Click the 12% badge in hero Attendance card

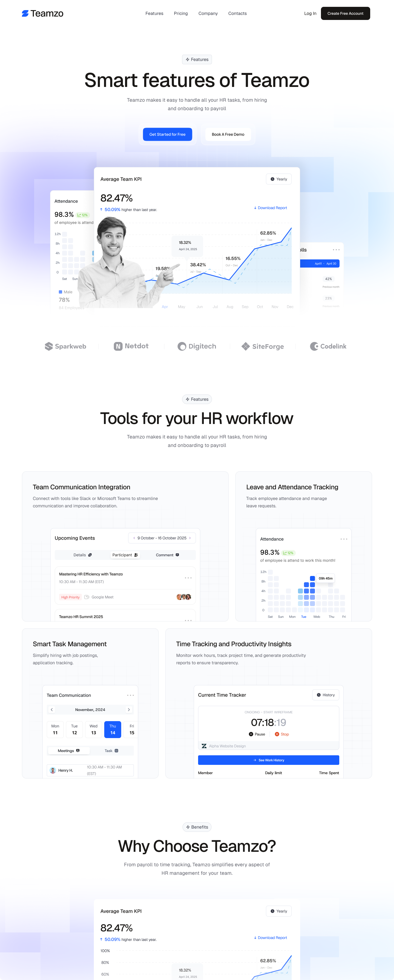(x=83, y=215)
